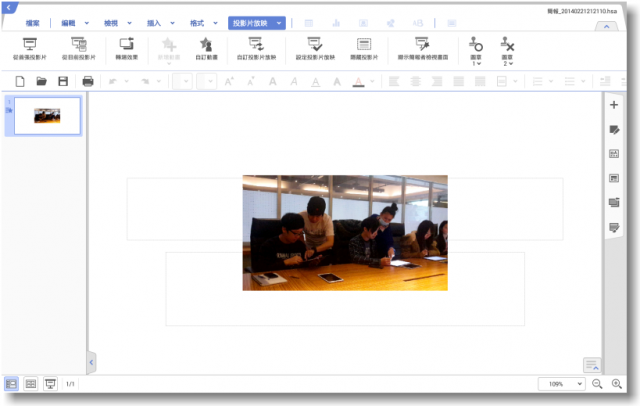The width and height of the screenshot is (640, 406).
Task: Pick the red font color button
Action: click(358, 82)
